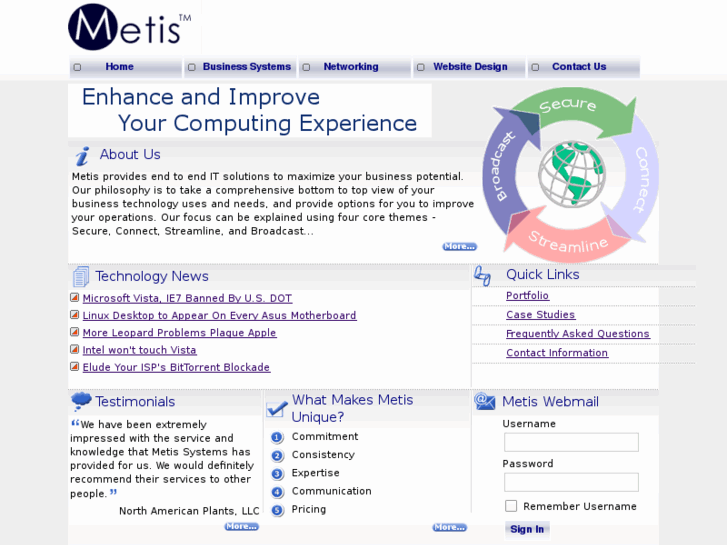Click the number 3 bullet for Expertise
Viewport: 727px width, 545px height.
(x=277, y=474)
